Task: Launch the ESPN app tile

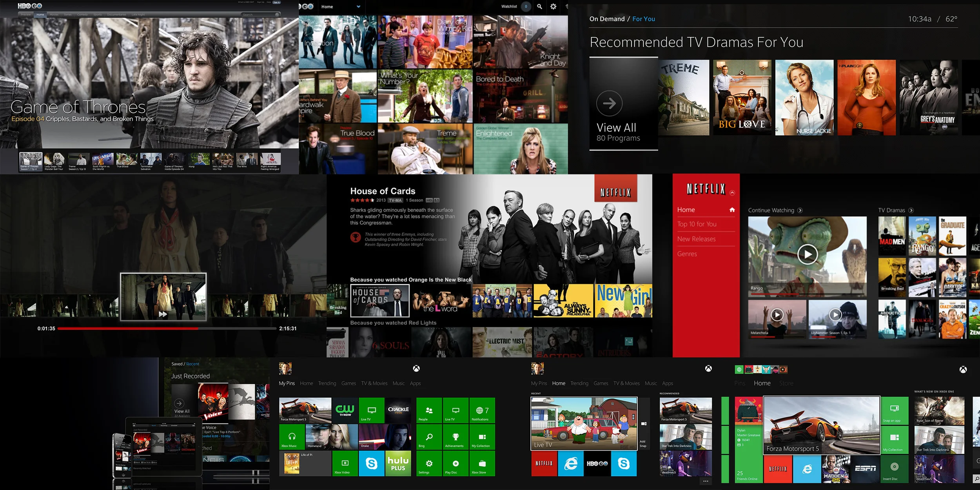Action: (865, 469)
